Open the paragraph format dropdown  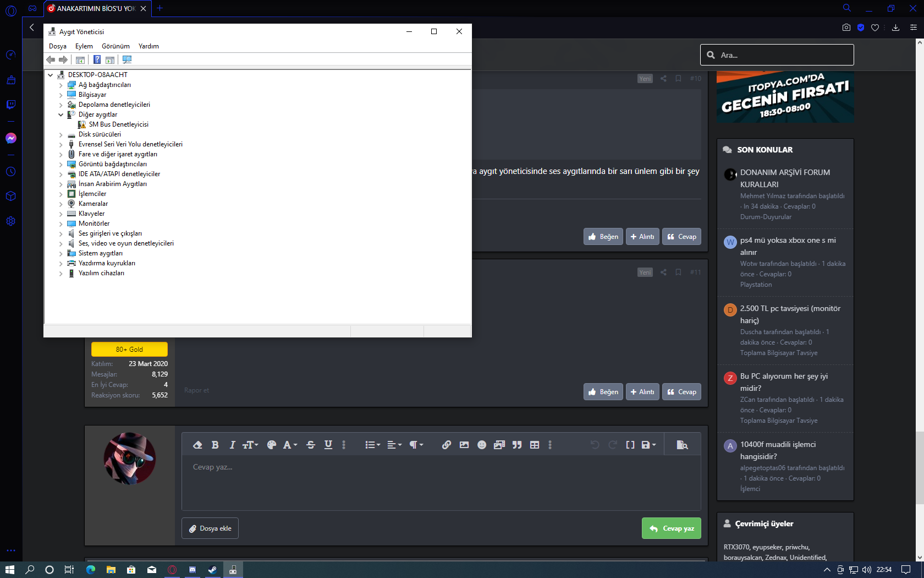pyautogui.click(x=416, y=445)
